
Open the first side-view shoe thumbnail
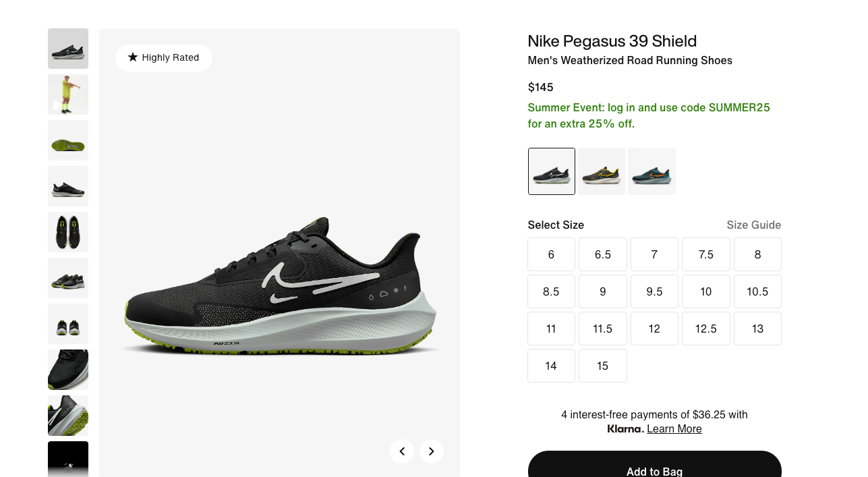tap(68, 49)
